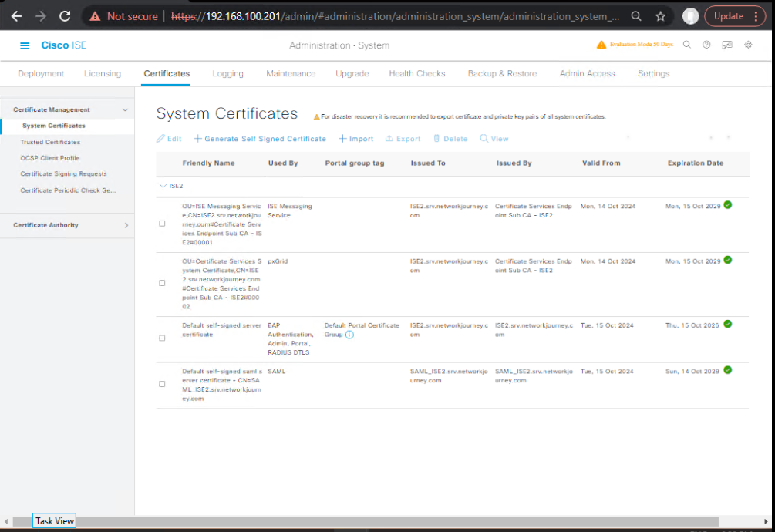The image size is (775, 532).
Task: Click the Import certificate button
Action: (355, 139)
